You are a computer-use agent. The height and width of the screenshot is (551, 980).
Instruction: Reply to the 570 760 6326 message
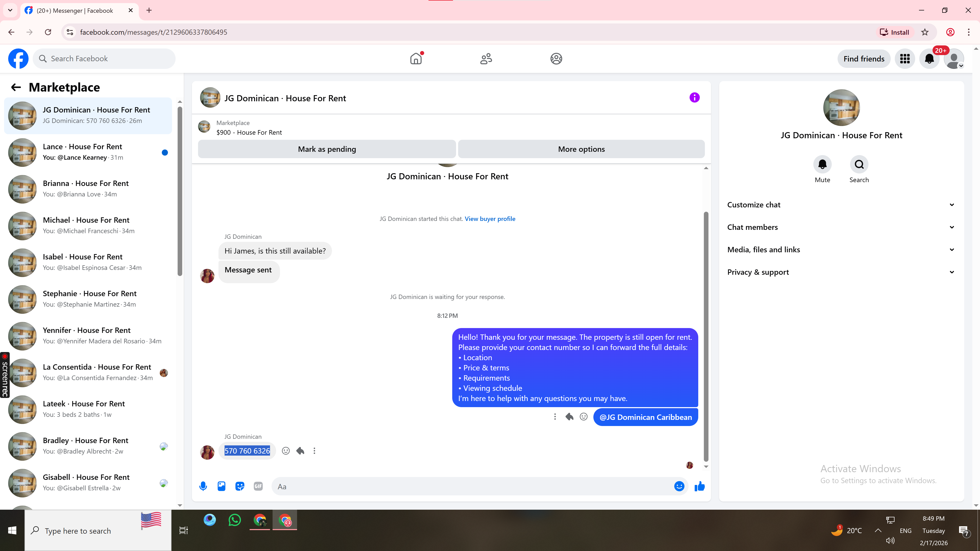click(x=300, y=451)
